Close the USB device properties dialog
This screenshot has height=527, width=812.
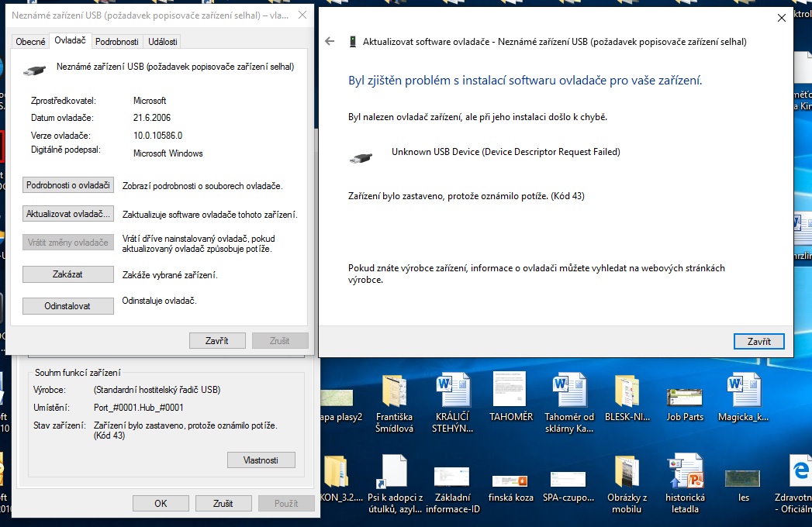pyautogui.click(x=302, y=15)
